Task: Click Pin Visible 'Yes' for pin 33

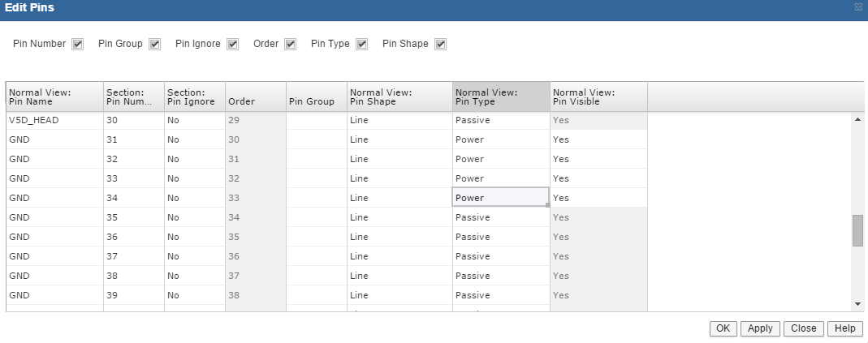Action: [x=598, y=178]
